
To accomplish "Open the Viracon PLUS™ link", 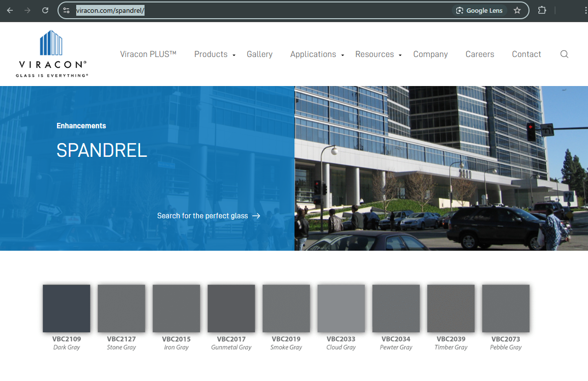I will click(x=148, y=54).
